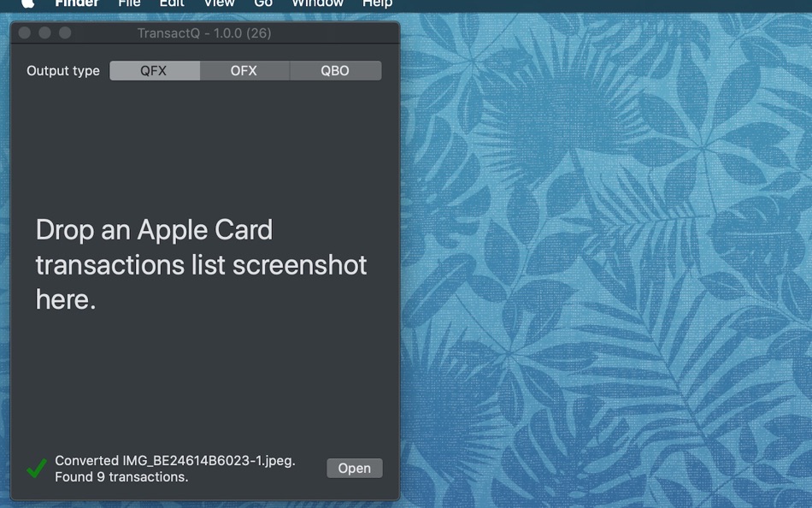This screenshot has width=812, height=508.
Task: Open the File menu
Action: coord(129,3)
